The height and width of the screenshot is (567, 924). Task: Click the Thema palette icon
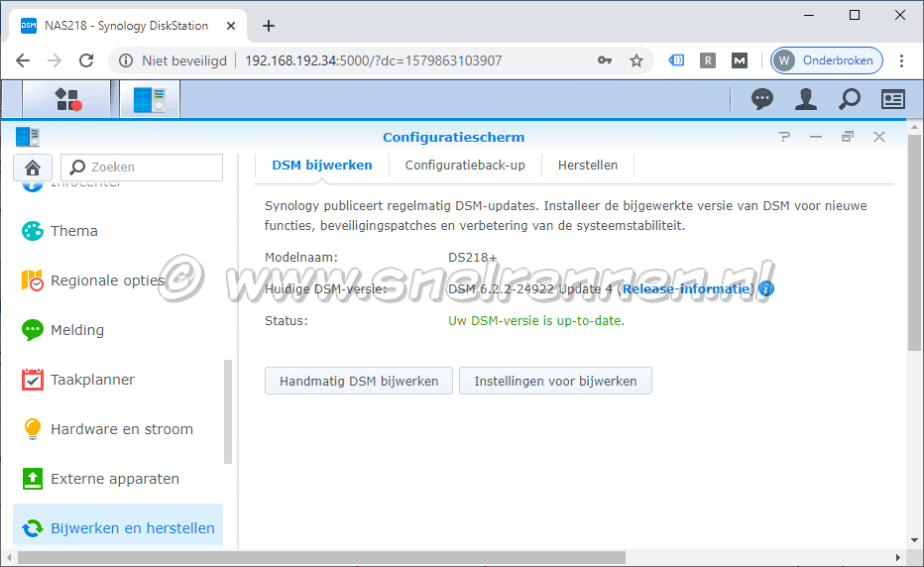33,231
